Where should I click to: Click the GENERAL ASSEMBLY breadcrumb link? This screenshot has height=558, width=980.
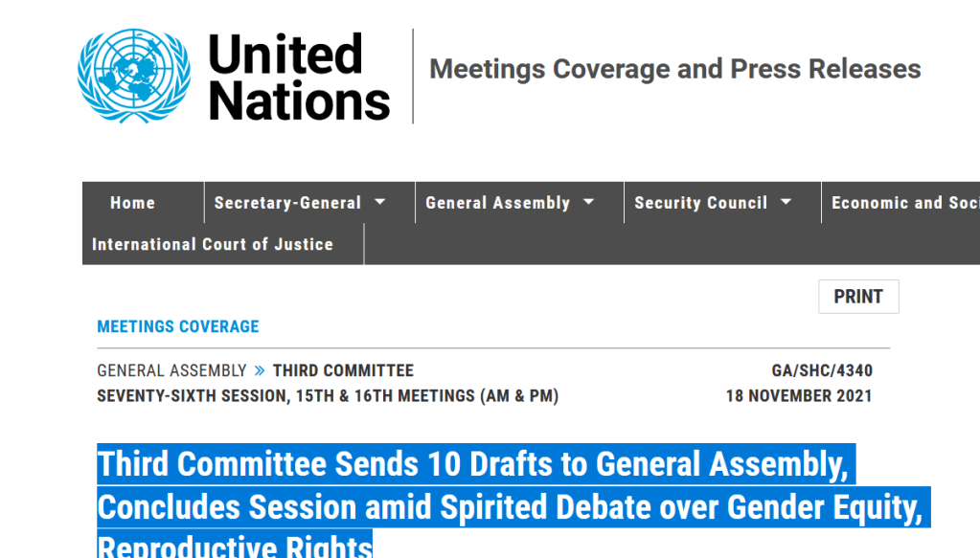[x=171, y=370]
